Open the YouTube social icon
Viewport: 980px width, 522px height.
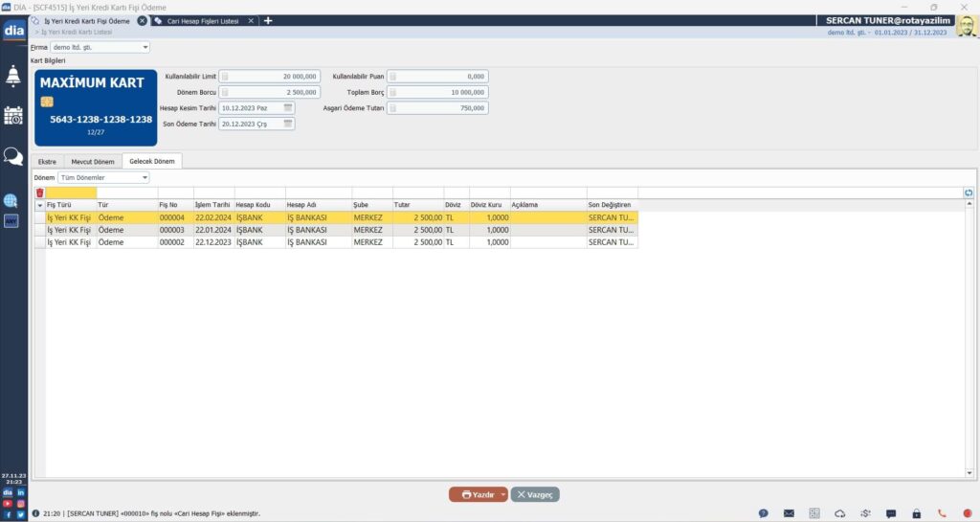pos(8,503)
